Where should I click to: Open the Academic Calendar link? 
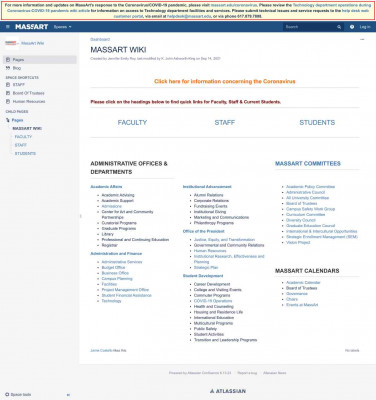click(x=303, y=283)
